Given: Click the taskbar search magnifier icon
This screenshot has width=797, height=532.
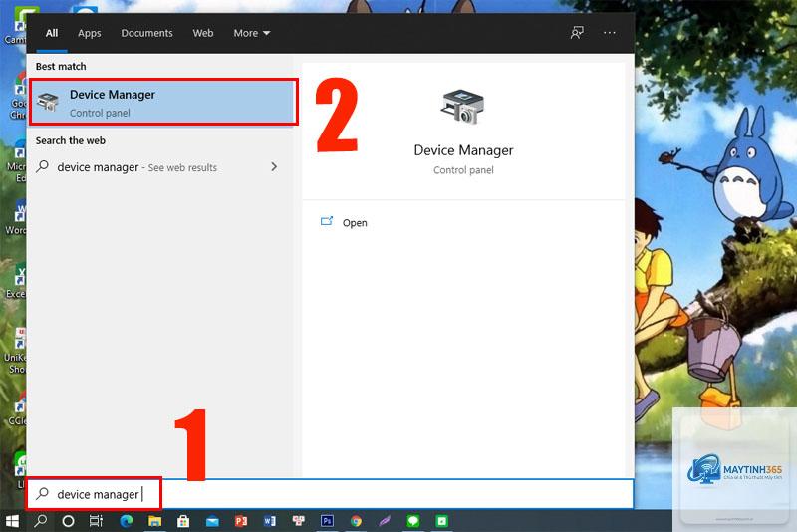Looking at the screenshot, I should 40,521.
